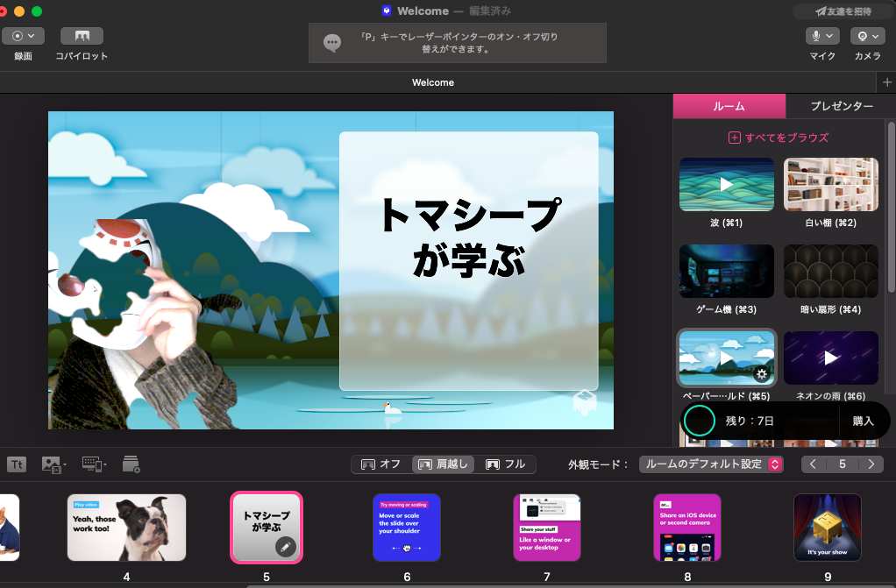
Task: Select slide 9 It's your show thumbnail
Action: [828, 528]
